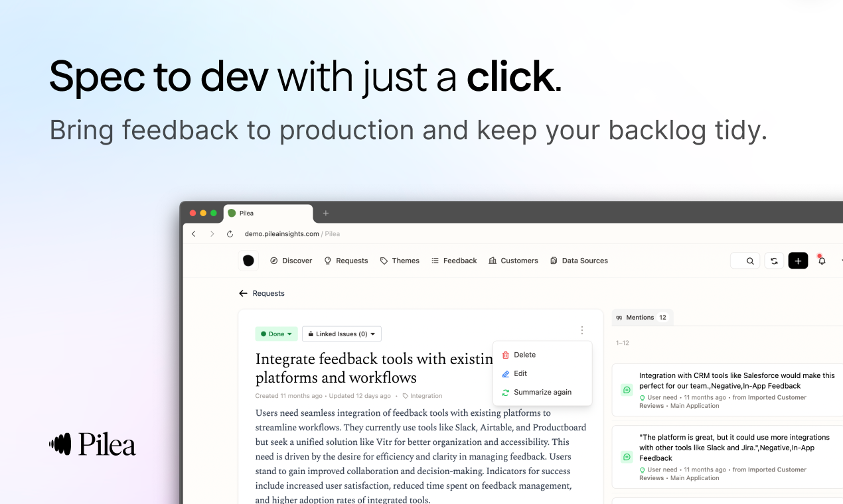Open the Requests nav item

[346, 261]
